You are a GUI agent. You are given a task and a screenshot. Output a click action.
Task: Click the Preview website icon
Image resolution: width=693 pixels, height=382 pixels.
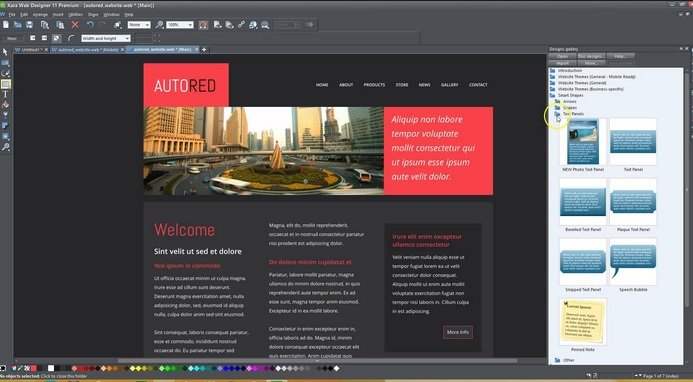click(x=217, y=25)
